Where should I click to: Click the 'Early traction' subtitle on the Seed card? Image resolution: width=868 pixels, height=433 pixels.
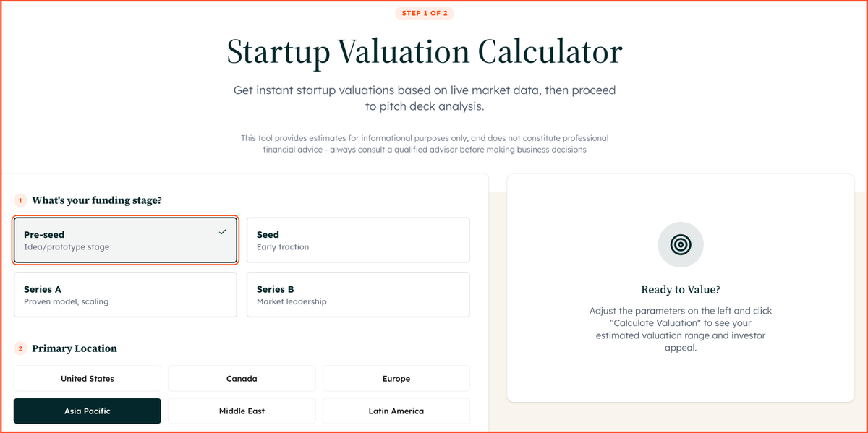281,246
